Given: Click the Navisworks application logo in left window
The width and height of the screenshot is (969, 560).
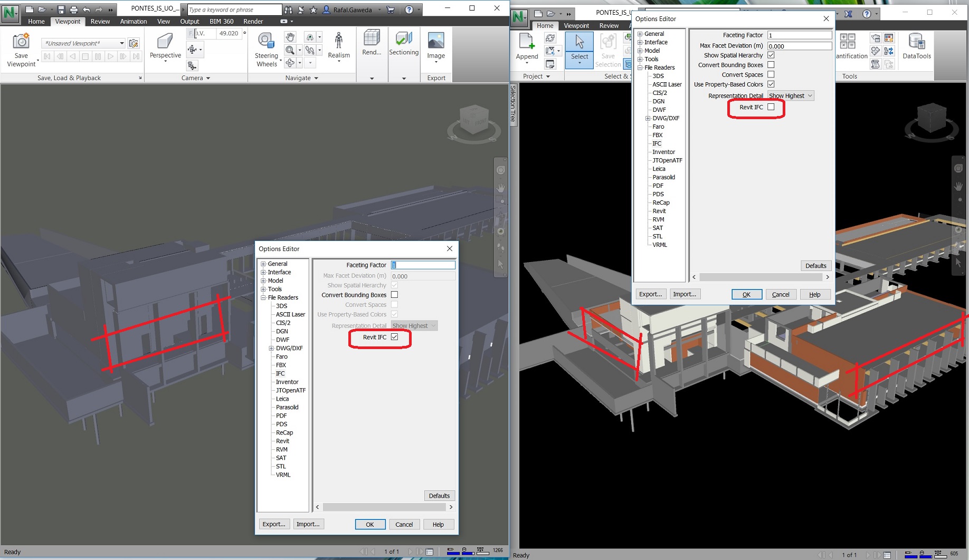Looking at the screenshot, I should click(x=10, y=13).
